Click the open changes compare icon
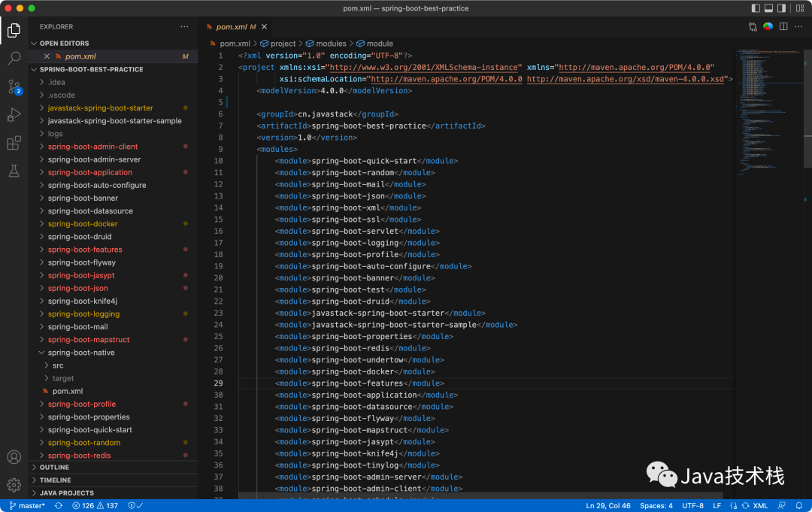The width and height of the screenshot is (812, 512). 753,27
